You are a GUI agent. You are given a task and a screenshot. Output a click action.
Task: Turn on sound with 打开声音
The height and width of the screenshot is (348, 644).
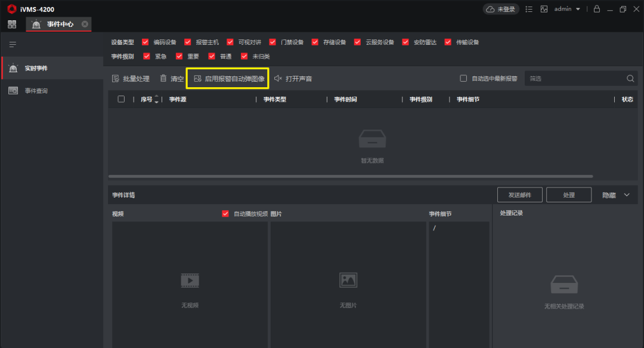coord(293,79)
